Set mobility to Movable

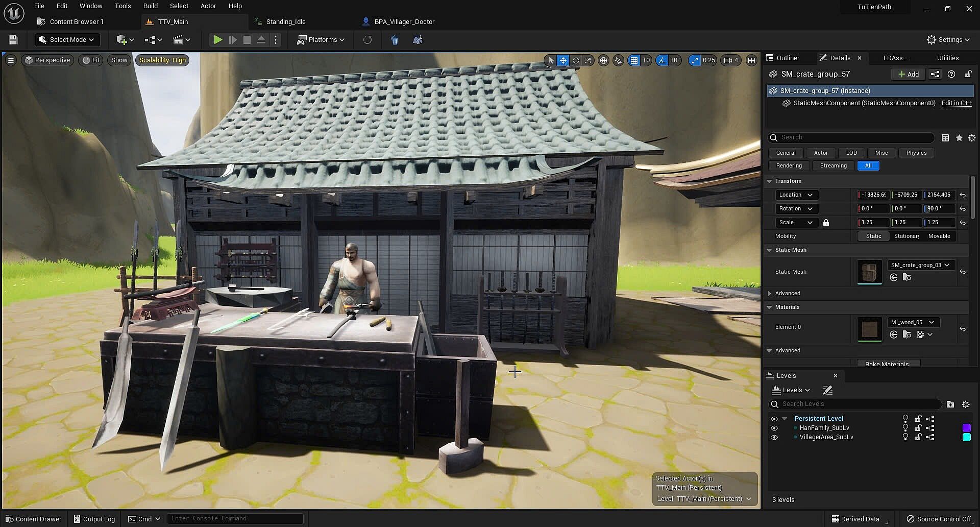pos(939,236)
